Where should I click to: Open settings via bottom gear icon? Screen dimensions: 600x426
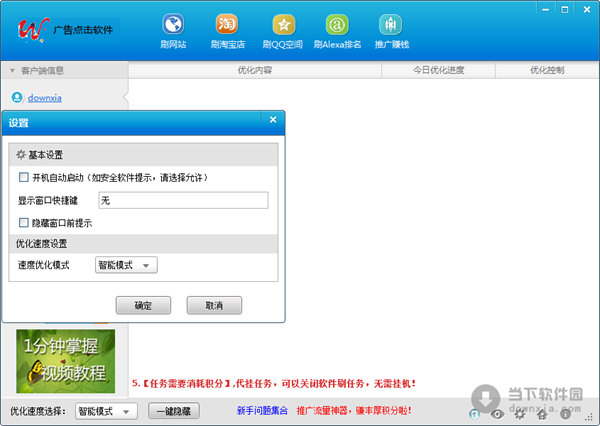pos(519,414)
